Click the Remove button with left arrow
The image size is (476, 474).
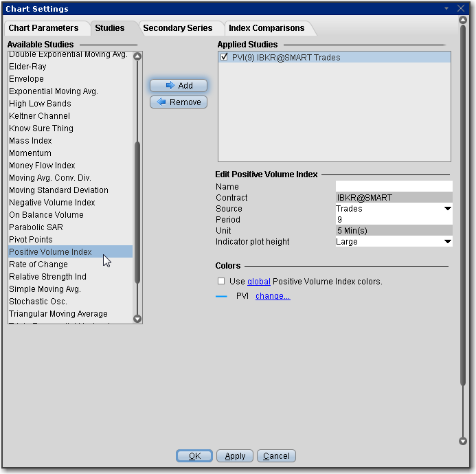tap(179, 102)
